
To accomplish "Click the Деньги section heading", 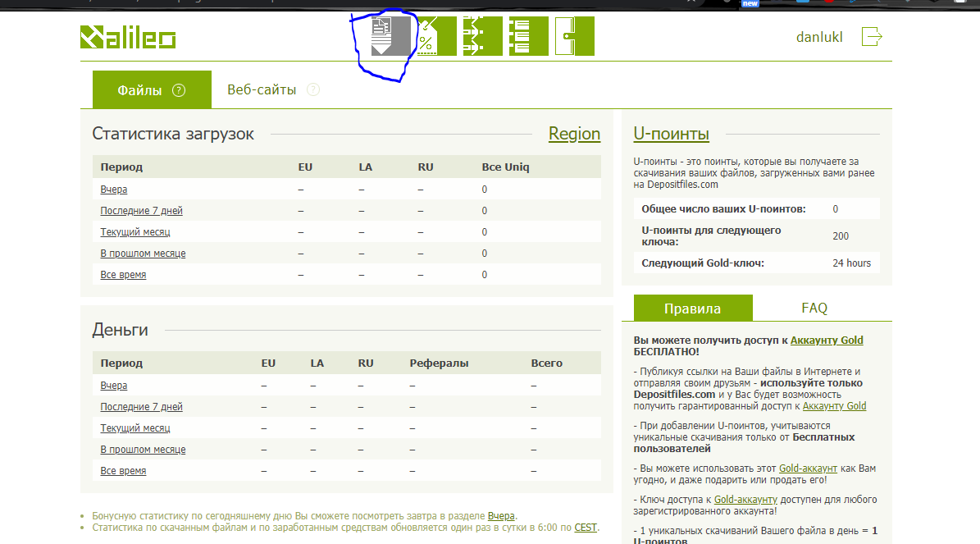I will click(120, 330).
